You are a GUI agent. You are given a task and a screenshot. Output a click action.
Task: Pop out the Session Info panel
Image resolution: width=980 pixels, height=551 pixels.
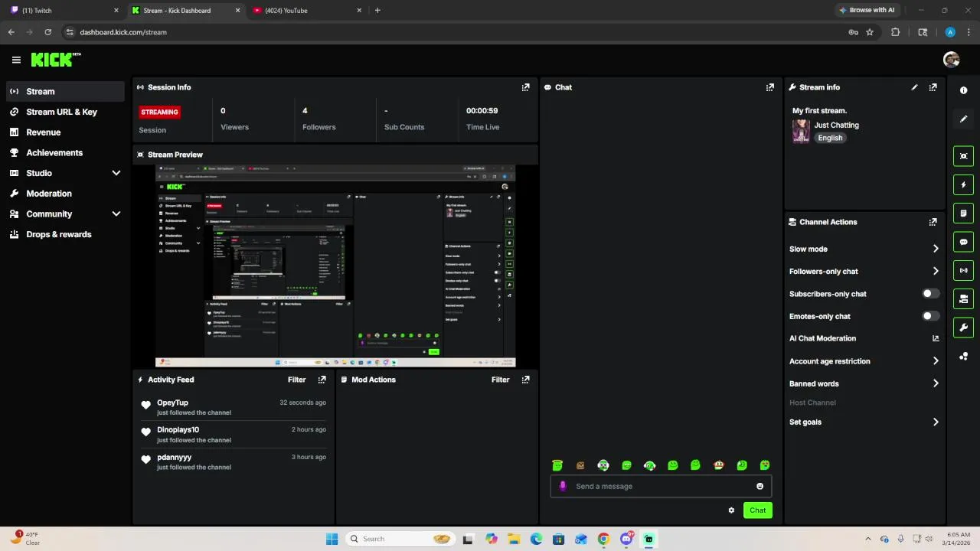525,87
